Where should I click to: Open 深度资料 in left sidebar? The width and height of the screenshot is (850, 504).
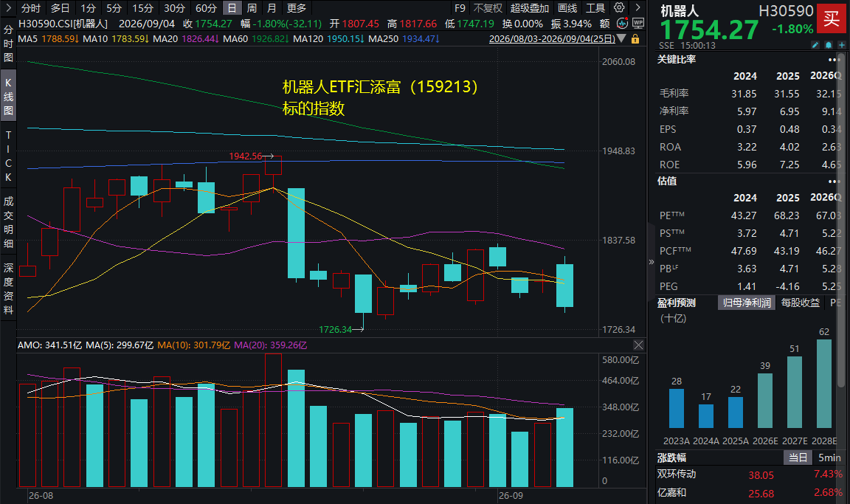pos(8,289)
